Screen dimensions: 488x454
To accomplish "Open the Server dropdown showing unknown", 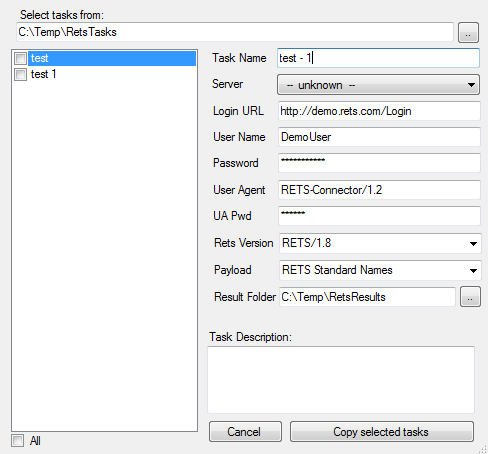I will (378, 85).
